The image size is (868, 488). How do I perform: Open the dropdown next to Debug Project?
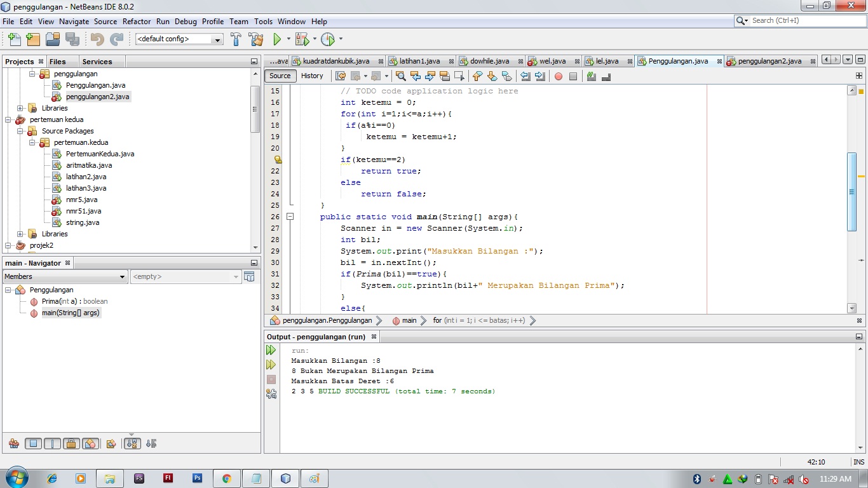[x=315, y=39]
